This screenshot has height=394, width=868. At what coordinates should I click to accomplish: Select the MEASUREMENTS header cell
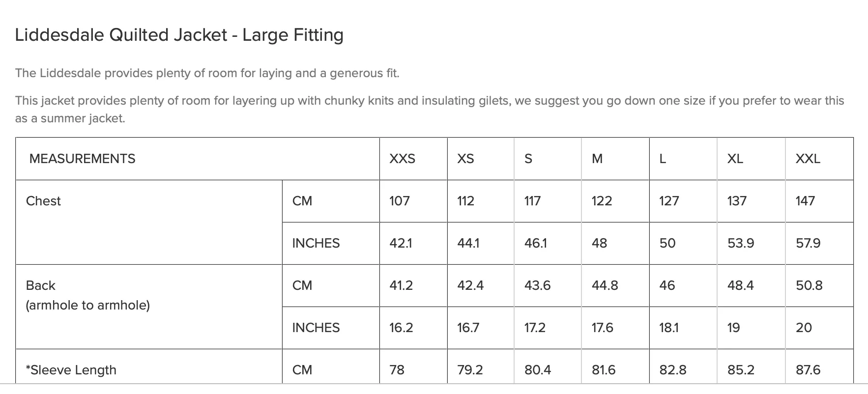198,159
